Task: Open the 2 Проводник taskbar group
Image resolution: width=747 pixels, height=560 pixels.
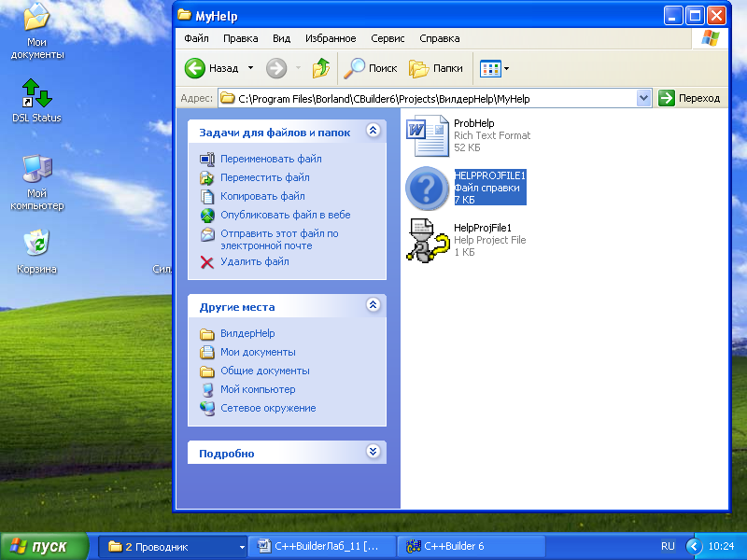Action: pos(174,546)
